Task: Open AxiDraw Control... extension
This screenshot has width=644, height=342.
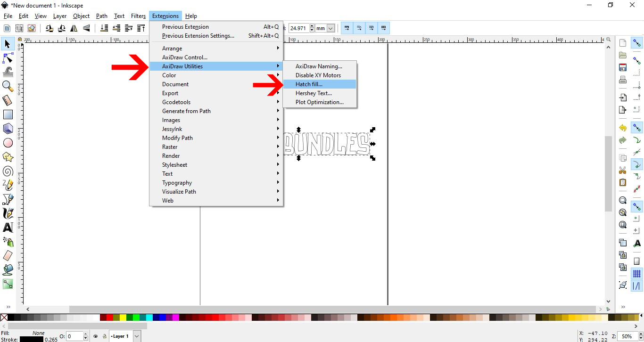Action: (216, 57)
